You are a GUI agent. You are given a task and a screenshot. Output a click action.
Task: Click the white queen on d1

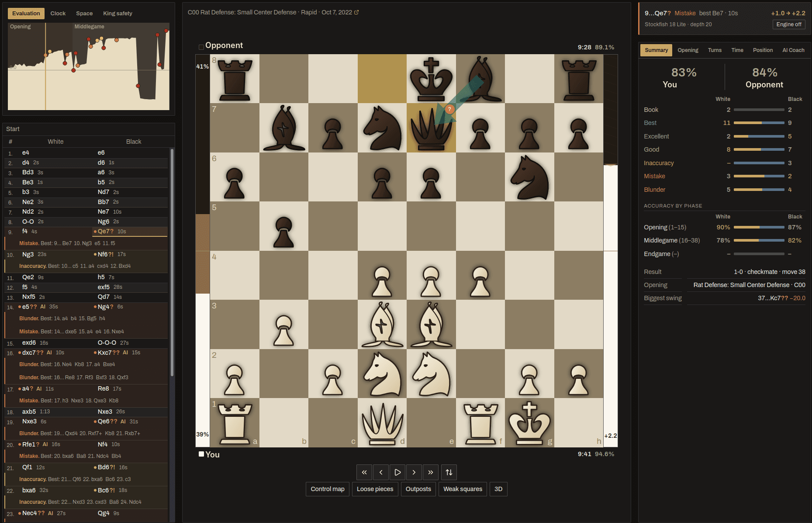point(382,423)
